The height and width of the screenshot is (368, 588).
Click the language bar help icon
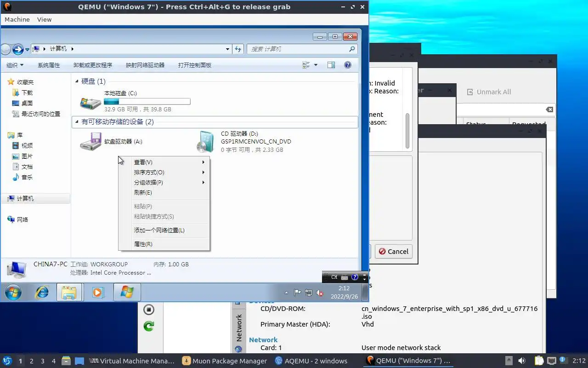(355, 277)
